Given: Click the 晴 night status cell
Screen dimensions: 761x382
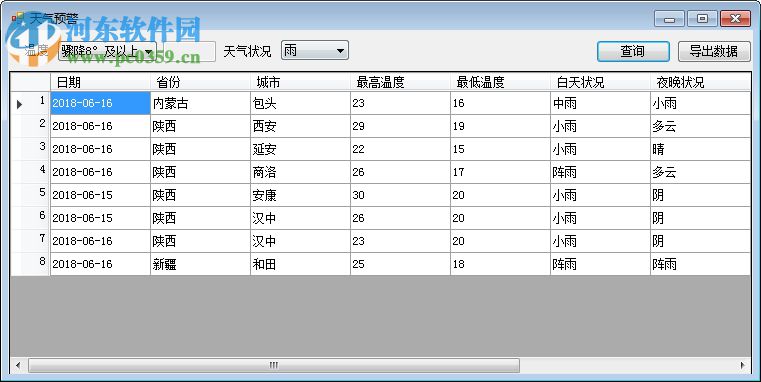Looking at the screenshot, I should [x=700, y=149].
